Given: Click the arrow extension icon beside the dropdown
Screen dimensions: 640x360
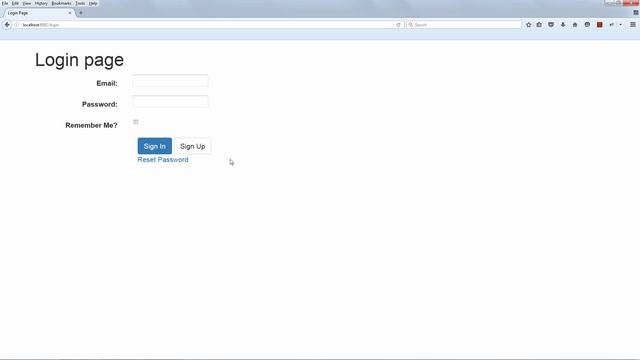Looking at the screenshot, I should coord(611,25).
